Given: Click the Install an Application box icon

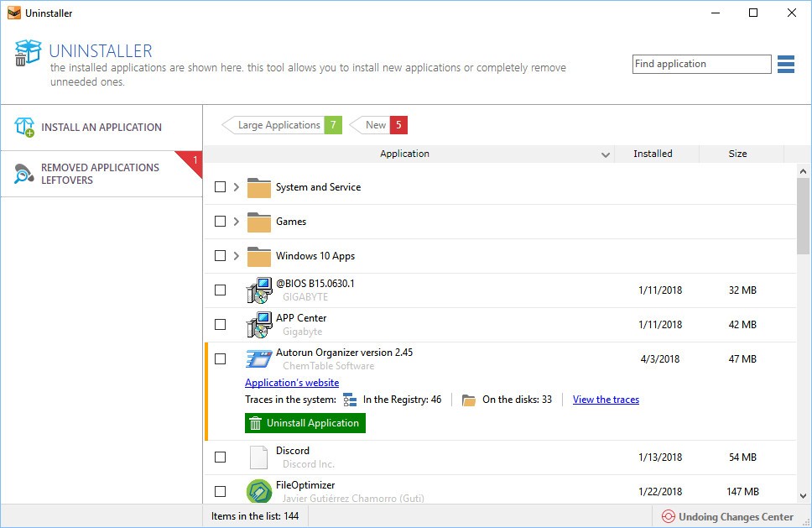Looking at the screenshot, I should tap(24, 128).
